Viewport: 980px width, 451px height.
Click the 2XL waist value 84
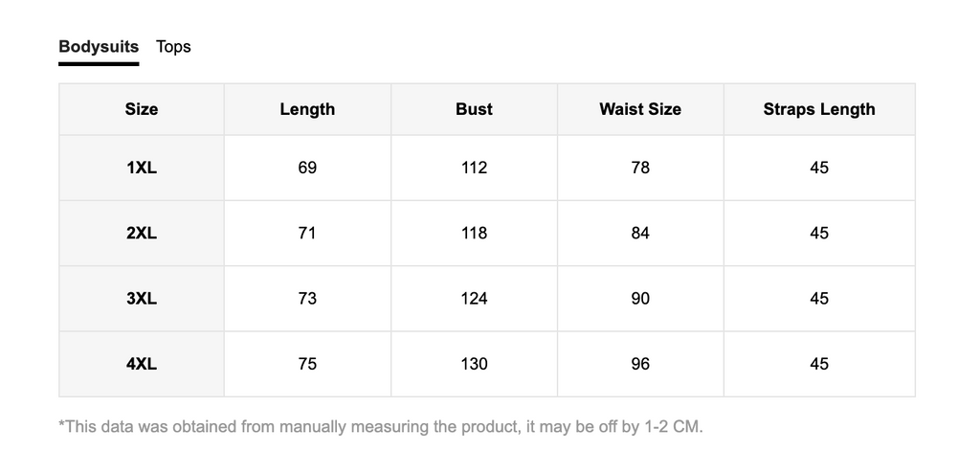pos(640,234)
